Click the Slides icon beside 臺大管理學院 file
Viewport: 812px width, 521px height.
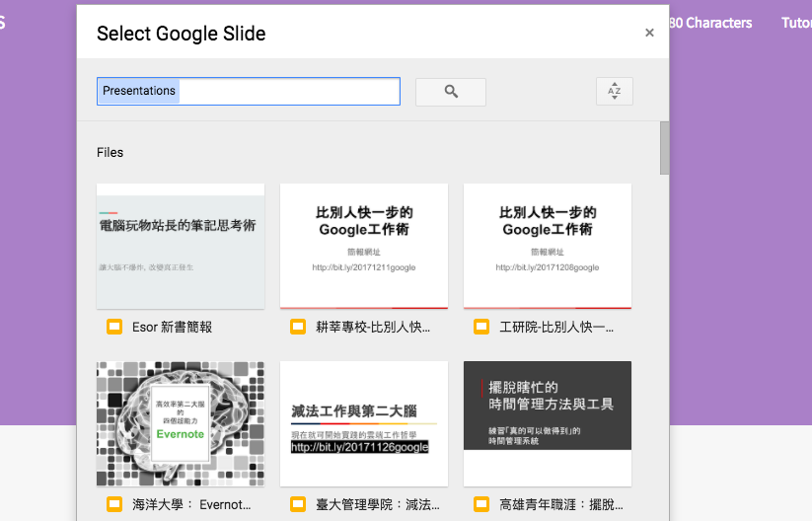pos(298,504)
